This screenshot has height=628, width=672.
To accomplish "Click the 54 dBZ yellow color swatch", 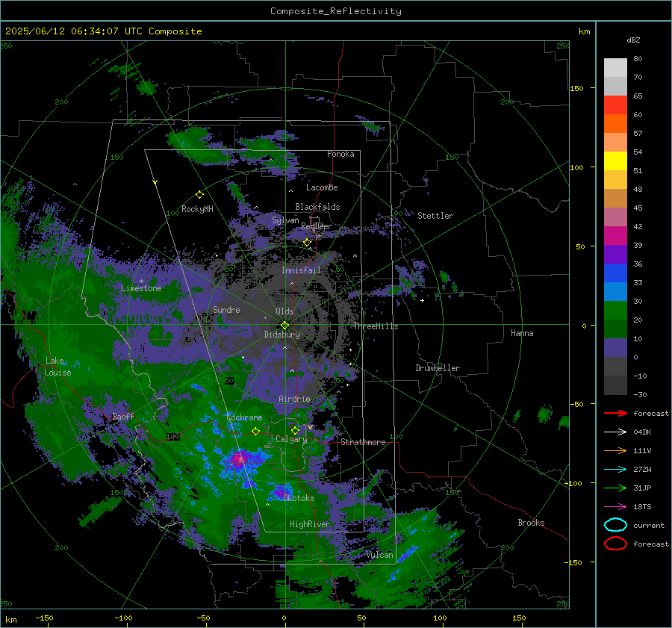I will [615, 161].
